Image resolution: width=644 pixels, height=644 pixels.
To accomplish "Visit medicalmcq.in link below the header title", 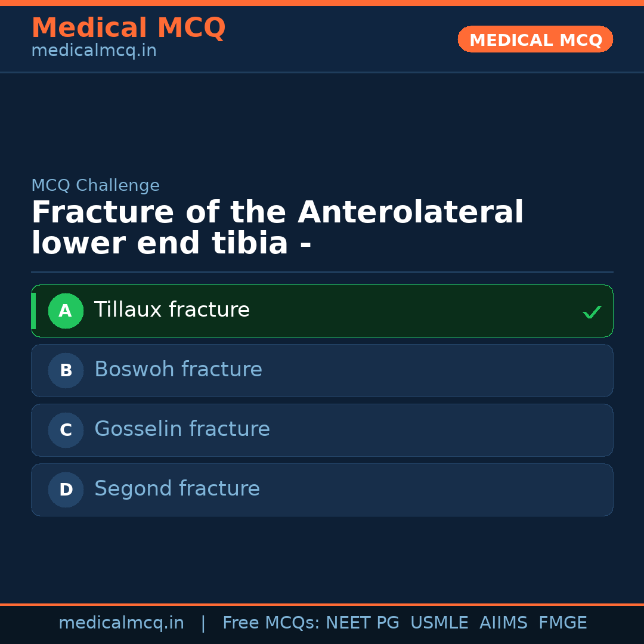I will 94,51.
